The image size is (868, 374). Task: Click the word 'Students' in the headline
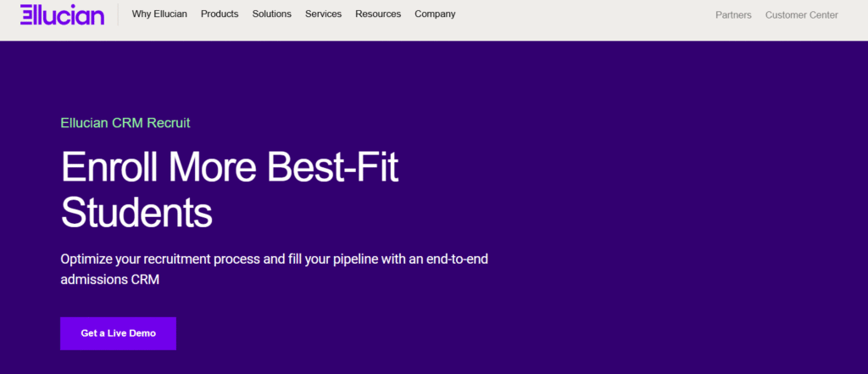click(x=136, y=212)
